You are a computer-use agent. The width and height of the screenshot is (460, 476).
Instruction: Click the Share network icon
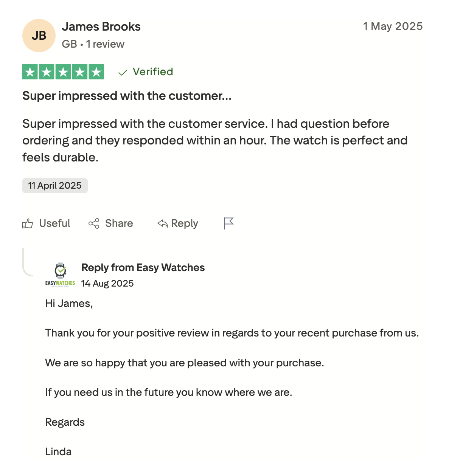pos(94,223)
